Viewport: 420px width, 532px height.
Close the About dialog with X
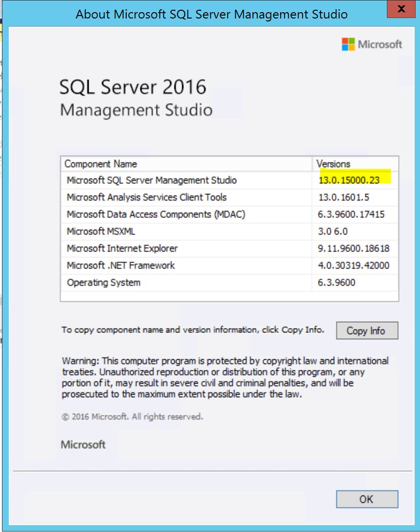[401, 9]
